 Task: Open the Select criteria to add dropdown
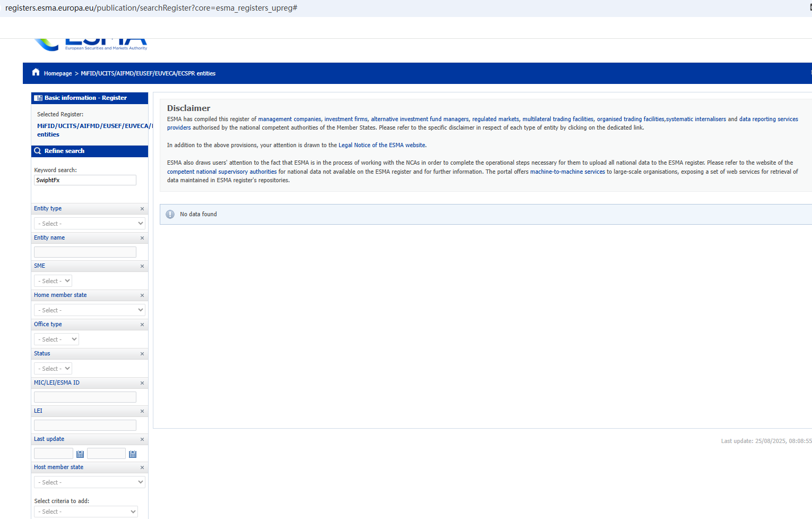click(x=86, y=512)
